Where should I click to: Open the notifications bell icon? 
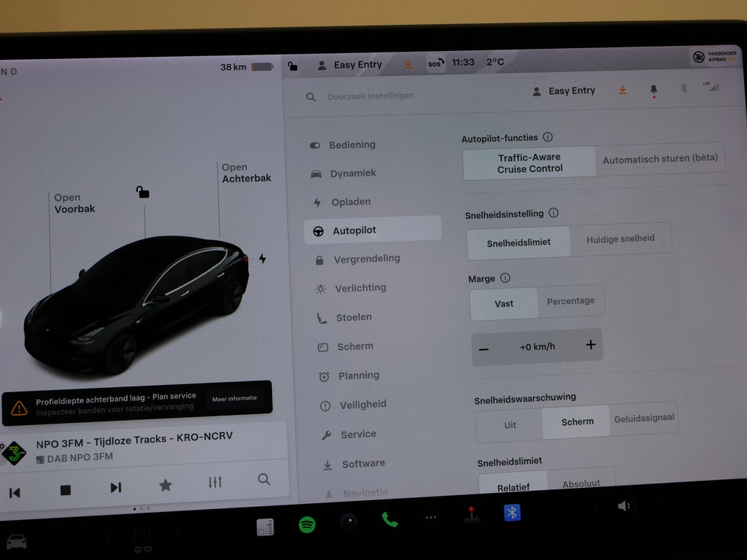(x=654, y=90)
